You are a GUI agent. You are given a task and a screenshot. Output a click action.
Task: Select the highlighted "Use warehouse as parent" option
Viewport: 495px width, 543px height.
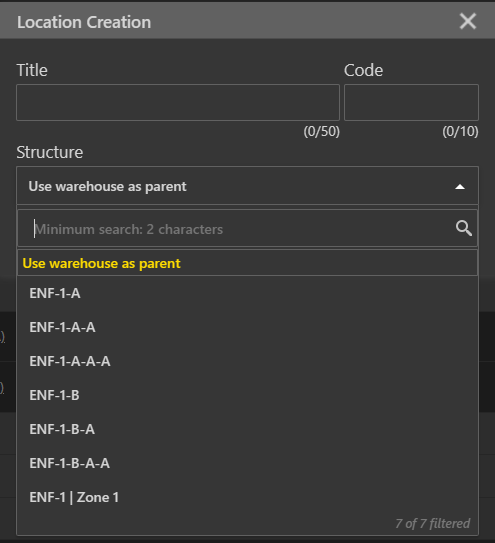(x=247, y=263)
